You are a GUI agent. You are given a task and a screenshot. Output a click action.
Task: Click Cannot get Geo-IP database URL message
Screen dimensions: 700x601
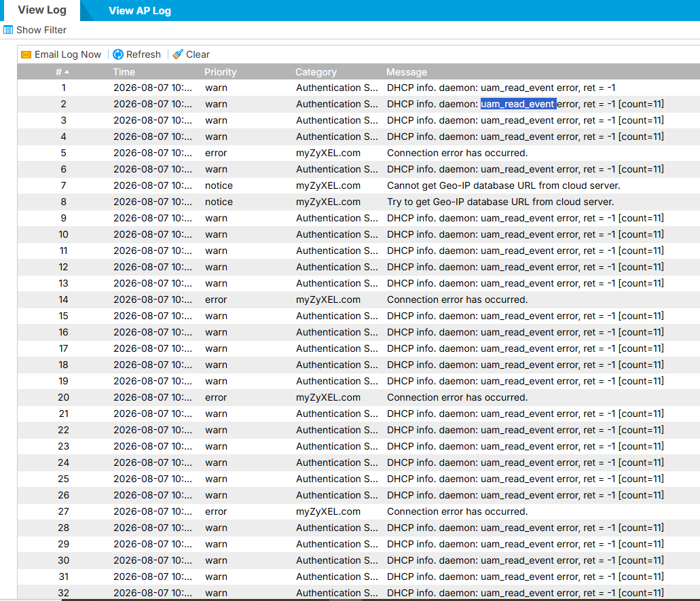(504, 186)
